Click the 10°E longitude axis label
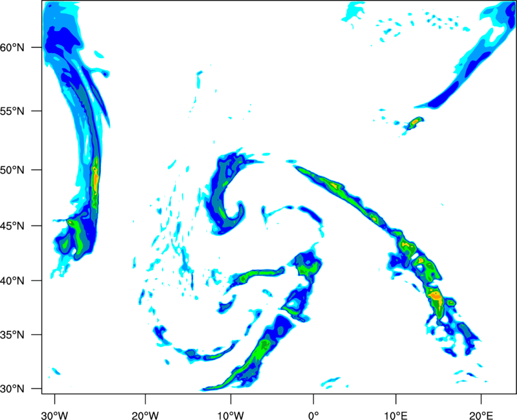Image resolution: width=517 pixels, height=420 pixels. click(396, 415)
